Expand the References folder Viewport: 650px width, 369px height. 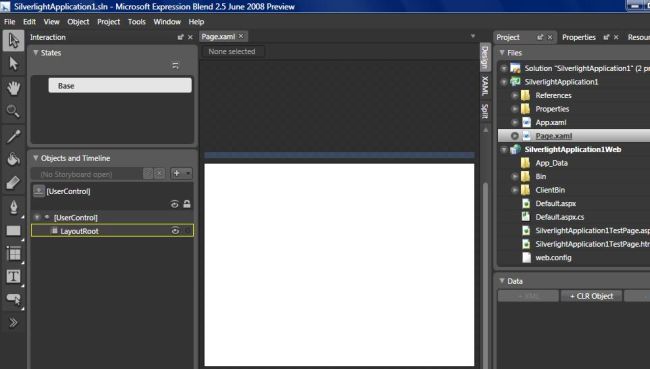[x=515, y=95]
